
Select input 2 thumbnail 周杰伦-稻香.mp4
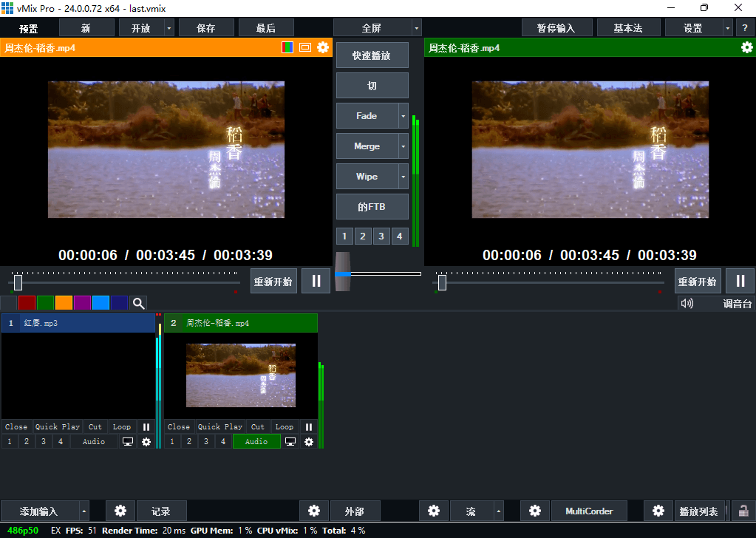click(x=241, y=375)
